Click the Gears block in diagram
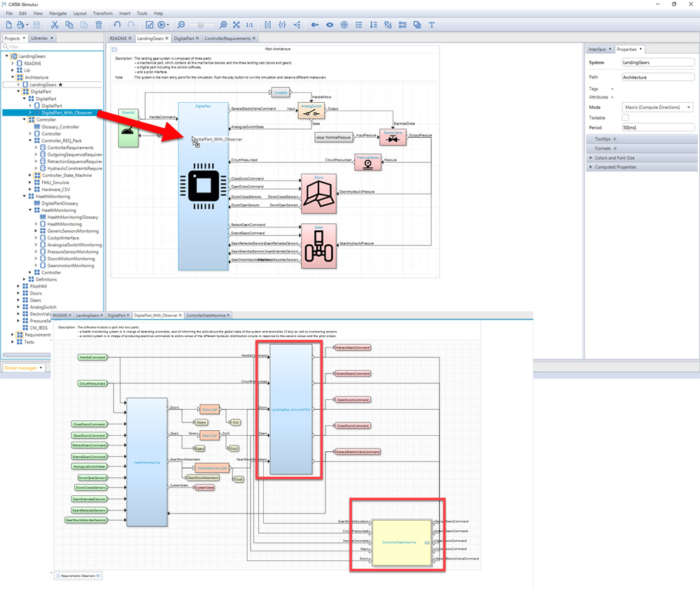This screenshot has height=589, width=700. [318, 247]
